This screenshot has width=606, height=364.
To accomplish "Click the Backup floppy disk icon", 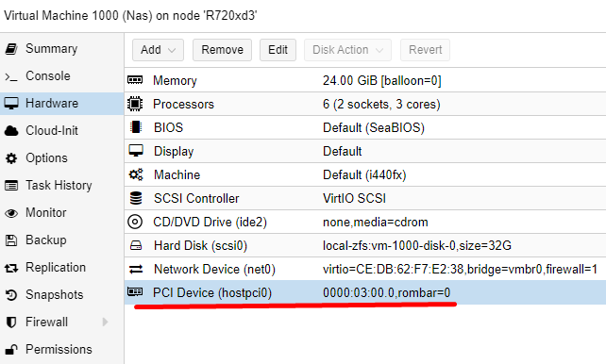I will point(11,240).
